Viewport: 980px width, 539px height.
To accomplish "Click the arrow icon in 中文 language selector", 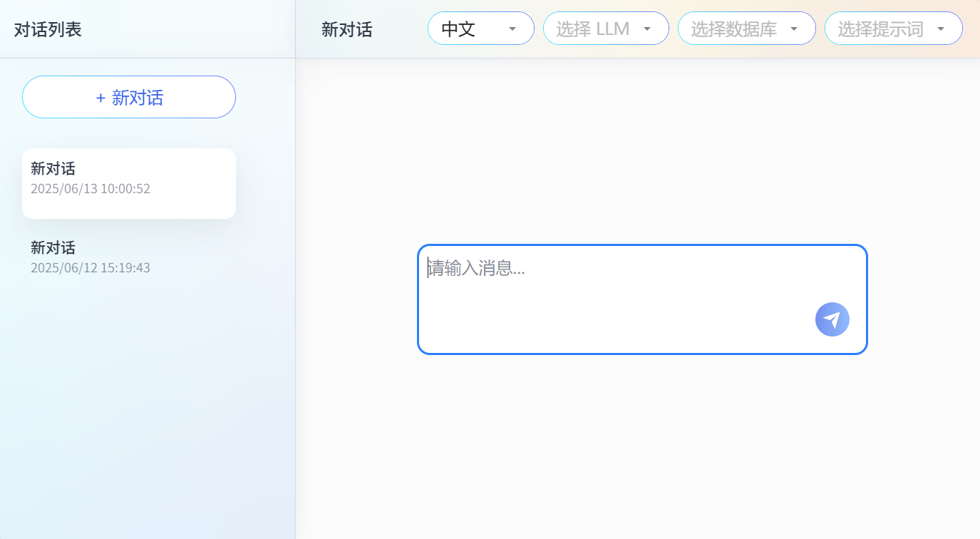I will (512, 29).
